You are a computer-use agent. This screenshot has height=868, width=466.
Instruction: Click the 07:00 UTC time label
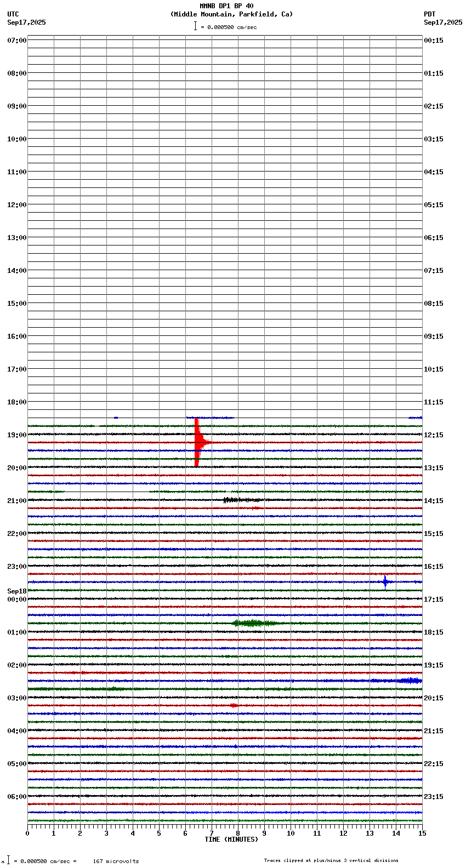(17, 41)
